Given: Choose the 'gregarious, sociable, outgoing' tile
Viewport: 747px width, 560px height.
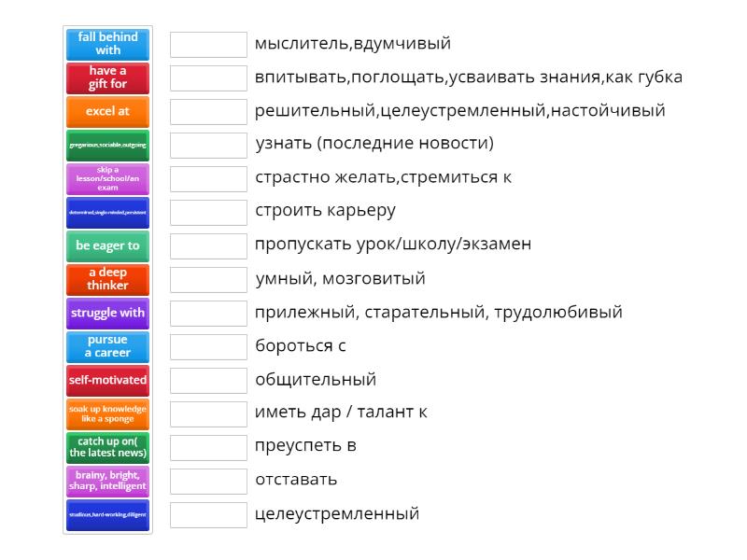Looking at the screenshot, I should click(x=107, y=146).
